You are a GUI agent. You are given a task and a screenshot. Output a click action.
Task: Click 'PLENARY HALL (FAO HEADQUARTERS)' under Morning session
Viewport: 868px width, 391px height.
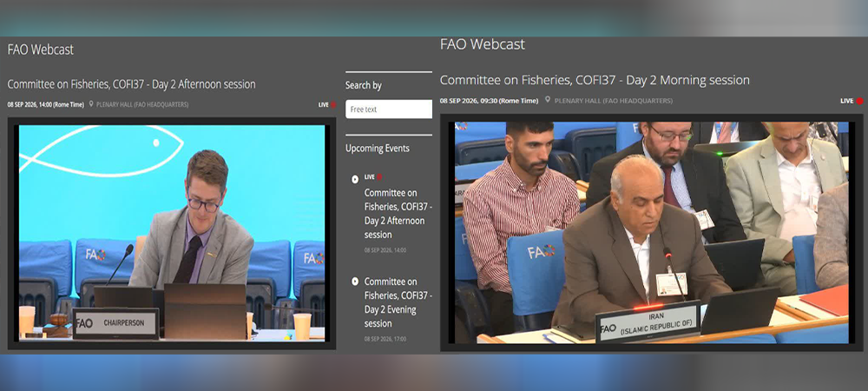[x=614, y=101]
